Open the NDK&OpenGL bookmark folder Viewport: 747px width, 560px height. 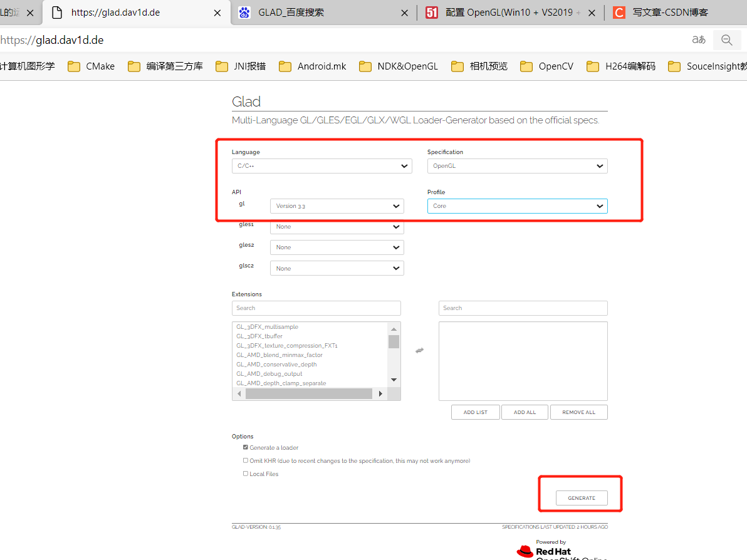click(399, 66)
